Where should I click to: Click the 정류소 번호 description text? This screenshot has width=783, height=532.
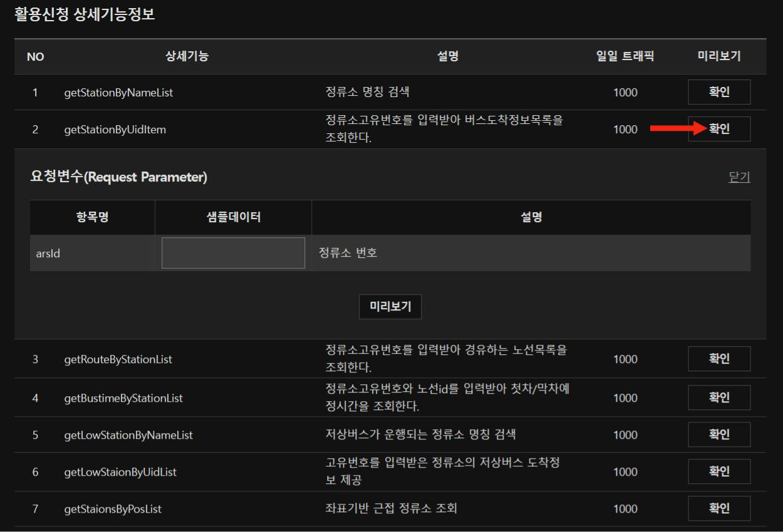(x=348, y=253)
